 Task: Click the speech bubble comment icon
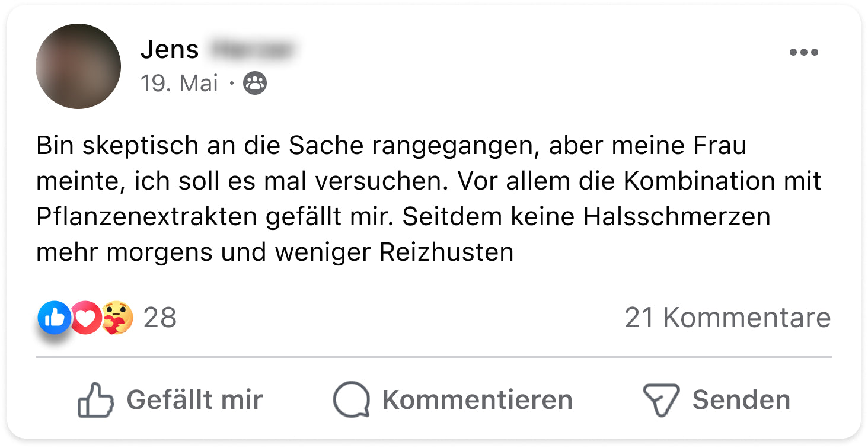[x=351, y=400]
